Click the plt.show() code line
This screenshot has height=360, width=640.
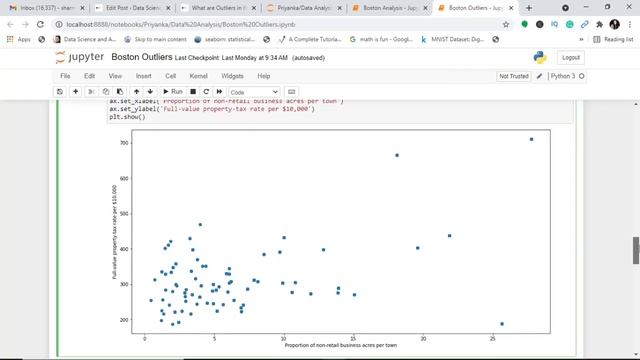pos(127,117)
